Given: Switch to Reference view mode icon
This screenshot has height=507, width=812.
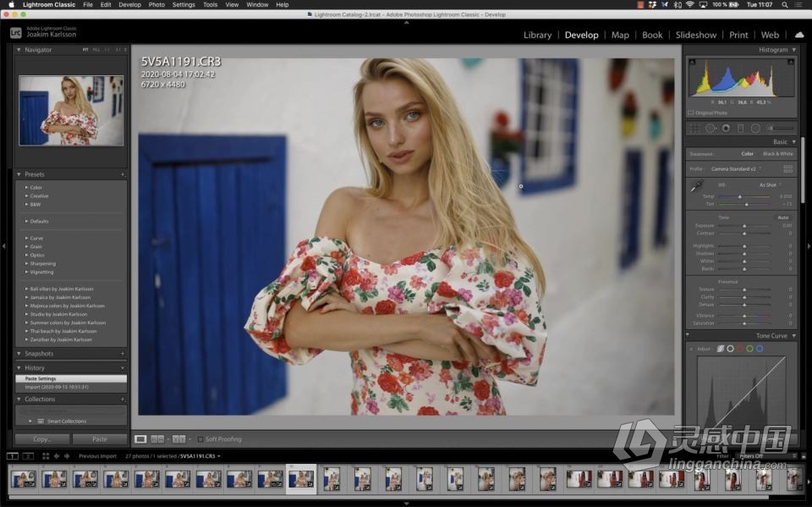Looking at the screenshot, I should [157, 439].
